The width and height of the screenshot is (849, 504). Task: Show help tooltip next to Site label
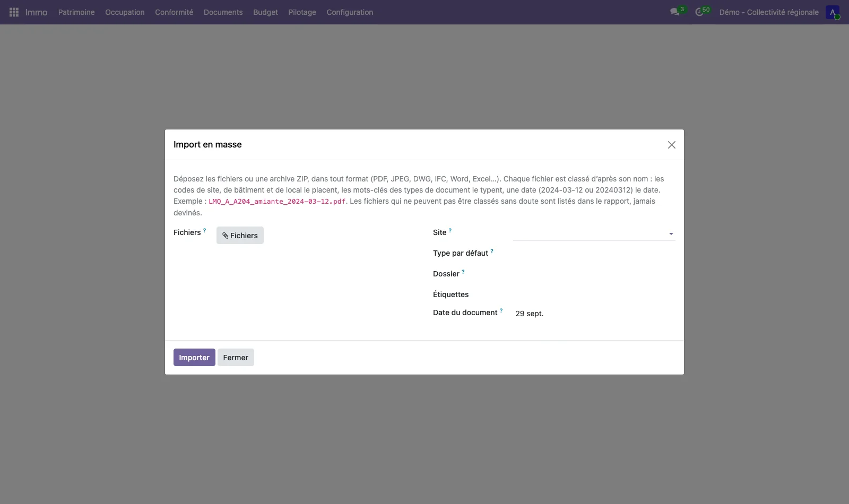(450, 230)
